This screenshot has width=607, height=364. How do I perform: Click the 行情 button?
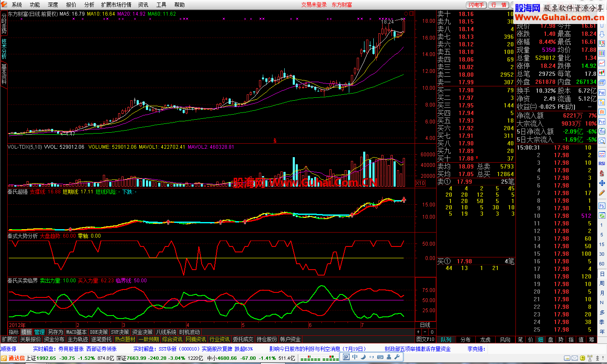pos(499,5)
